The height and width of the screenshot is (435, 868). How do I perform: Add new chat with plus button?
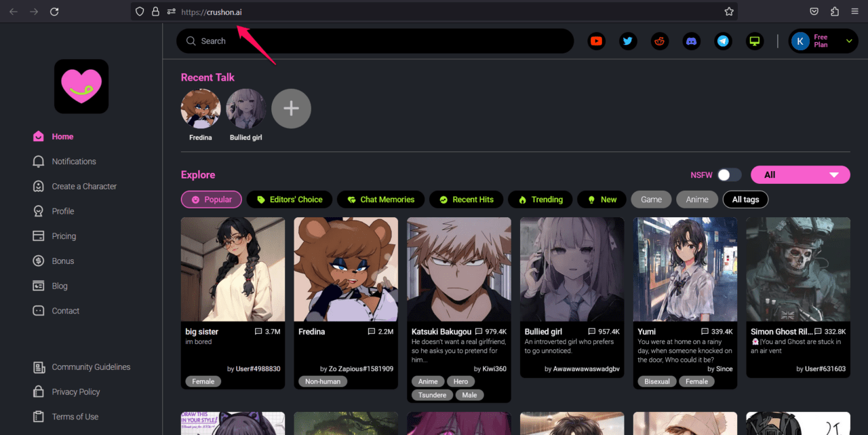[291, 109]
